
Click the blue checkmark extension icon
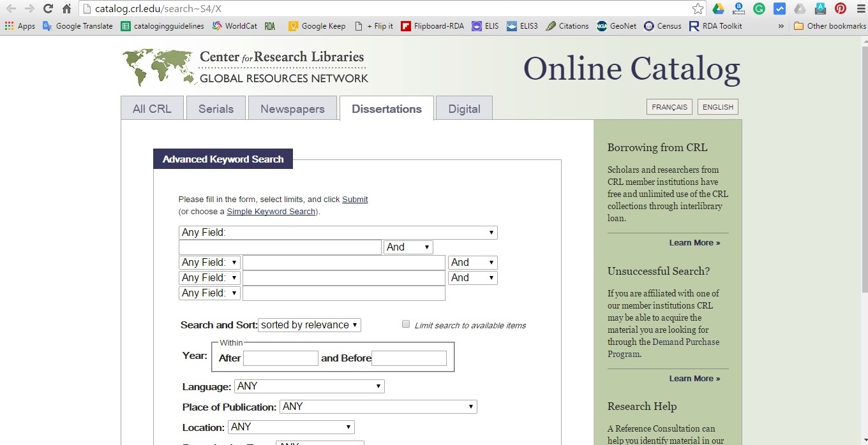pos(779,9)
